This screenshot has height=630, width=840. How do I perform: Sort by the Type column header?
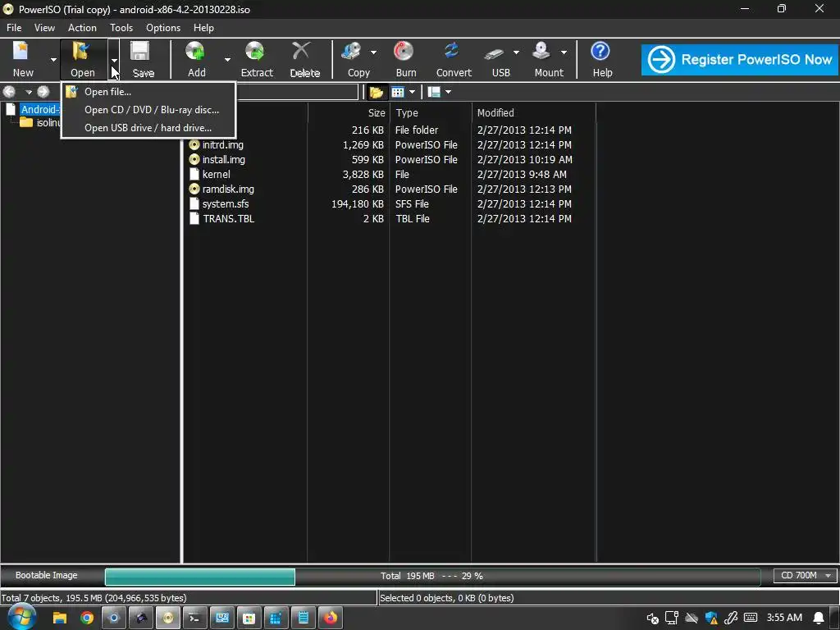point(430,113)
